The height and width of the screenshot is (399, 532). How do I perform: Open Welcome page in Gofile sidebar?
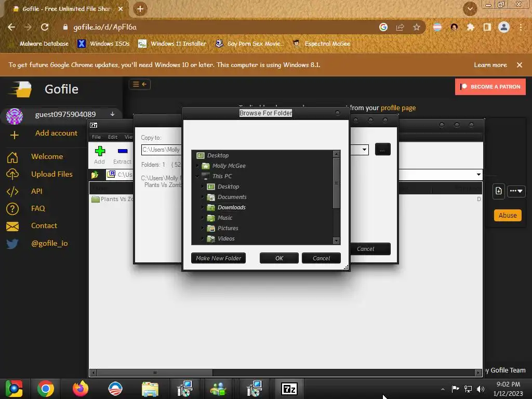click(x=47, y=156)
